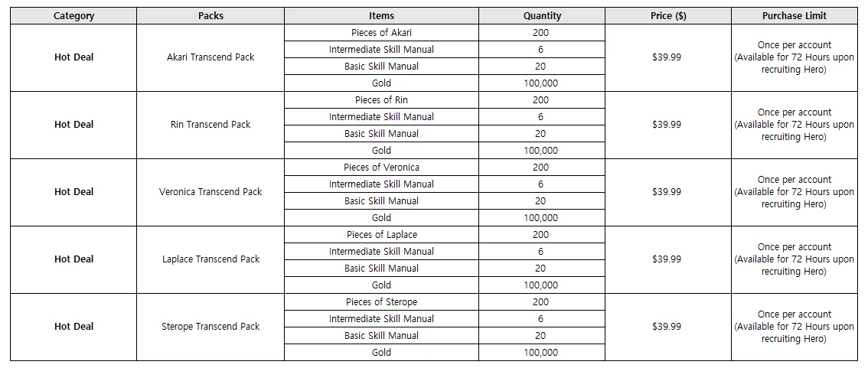Screen dimensions: 868x368
Task: Select the Laplace Transcend Pack cell
Action: click(210, 259)
